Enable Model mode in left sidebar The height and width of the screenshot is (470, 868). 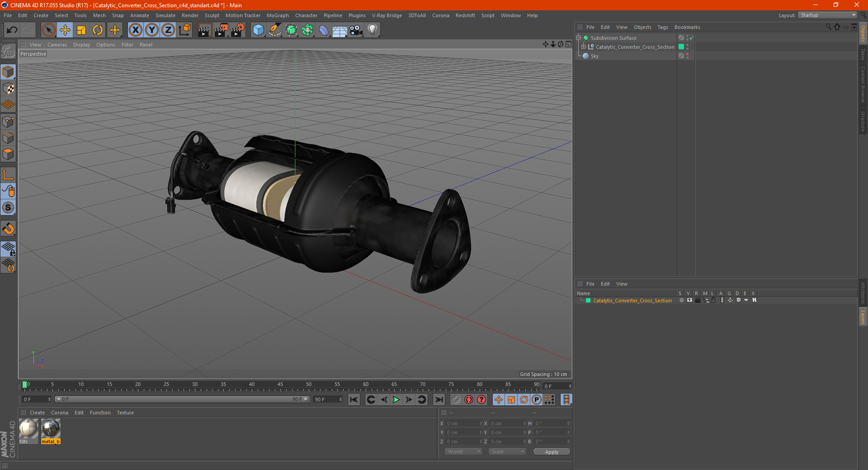click(8, 72)
